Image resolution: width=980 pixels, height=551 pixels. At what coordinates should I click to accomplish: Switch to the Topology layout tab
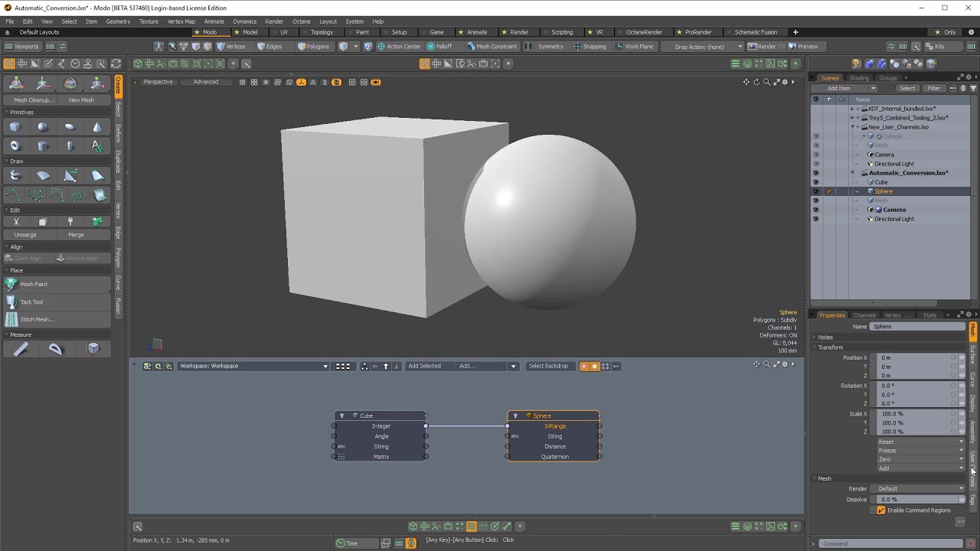[322, 32]
